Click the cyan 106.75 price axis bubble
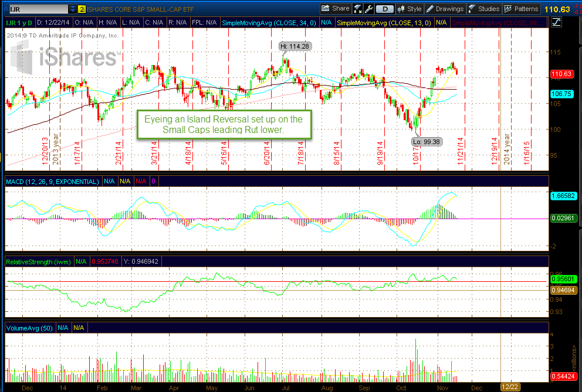 (561, 94)
